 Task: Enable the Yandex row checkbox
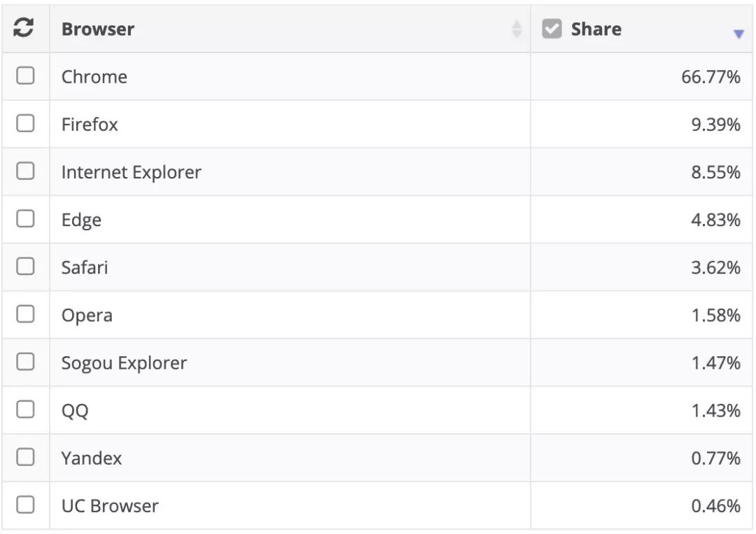pyautogui.click(x=25, y=456)
